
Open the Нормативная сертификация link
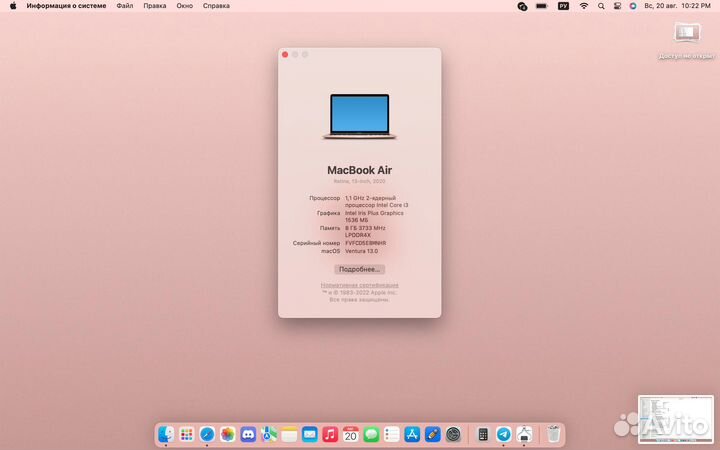360,285
